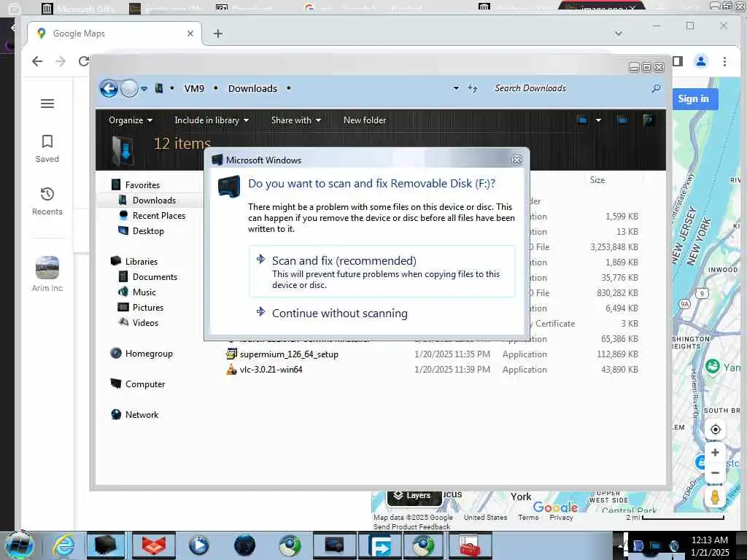Open the view options dropdown arrow

tap(598, 120)
